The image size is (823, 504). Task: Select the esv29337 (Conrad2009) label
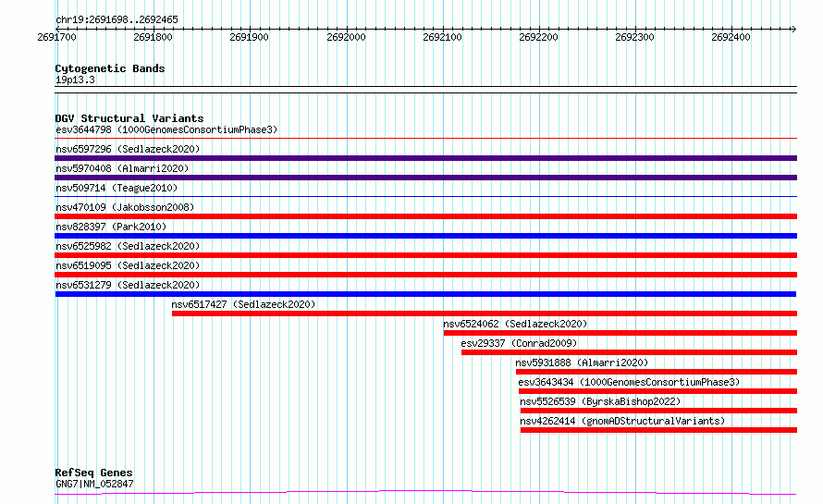519,343
